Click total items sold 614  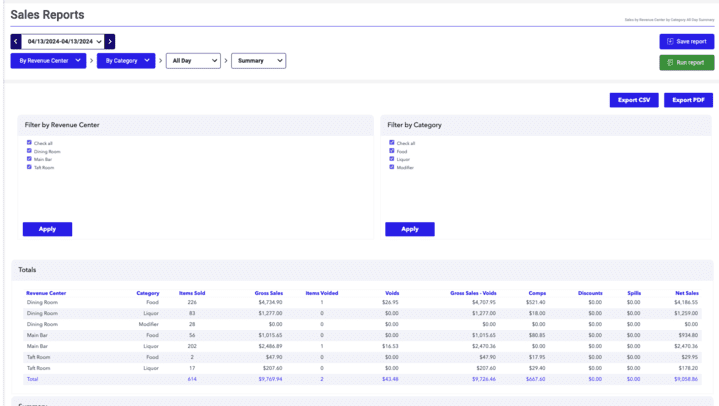[x=192, y=379]
